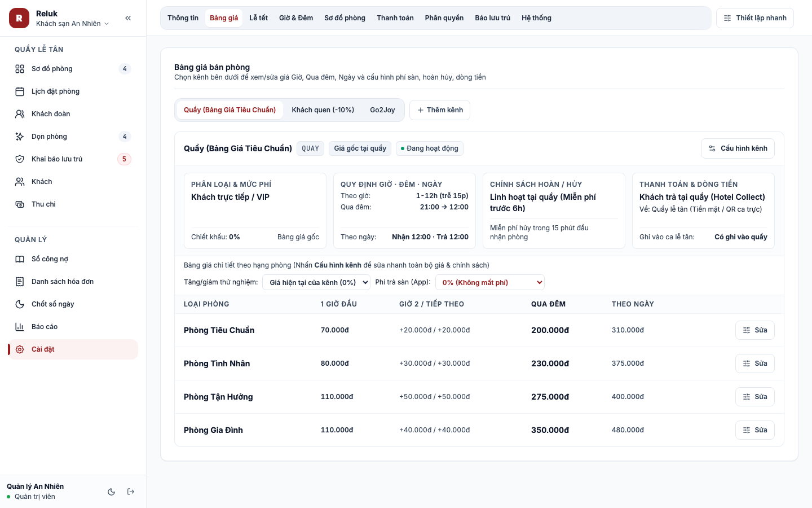Click the Đang hoạt động status badge
This screenshot has height=508, width=812.
pyautogui.click(x=429, y=148)
